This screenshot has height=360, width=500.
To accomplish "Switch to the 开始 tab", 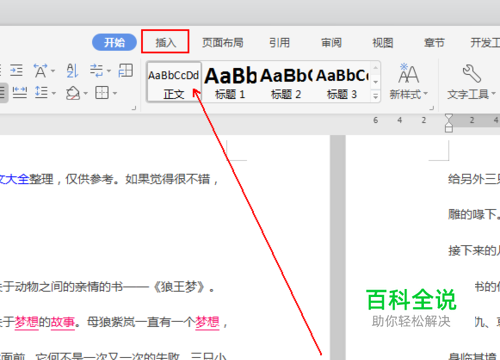I will click(114, 42).
